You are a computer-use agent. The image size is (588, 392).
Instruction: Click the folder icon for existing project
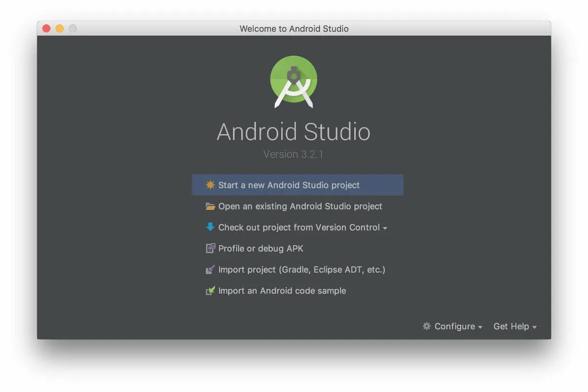tap(210, 207)
